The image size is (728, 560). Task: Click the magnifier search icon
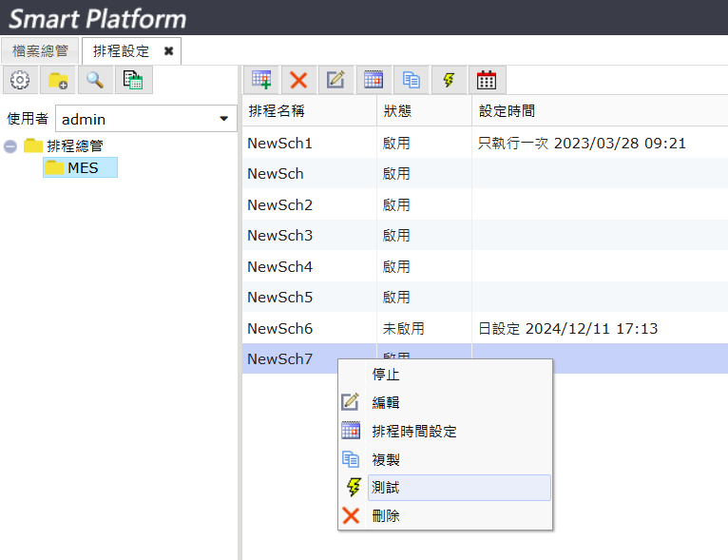95,80
